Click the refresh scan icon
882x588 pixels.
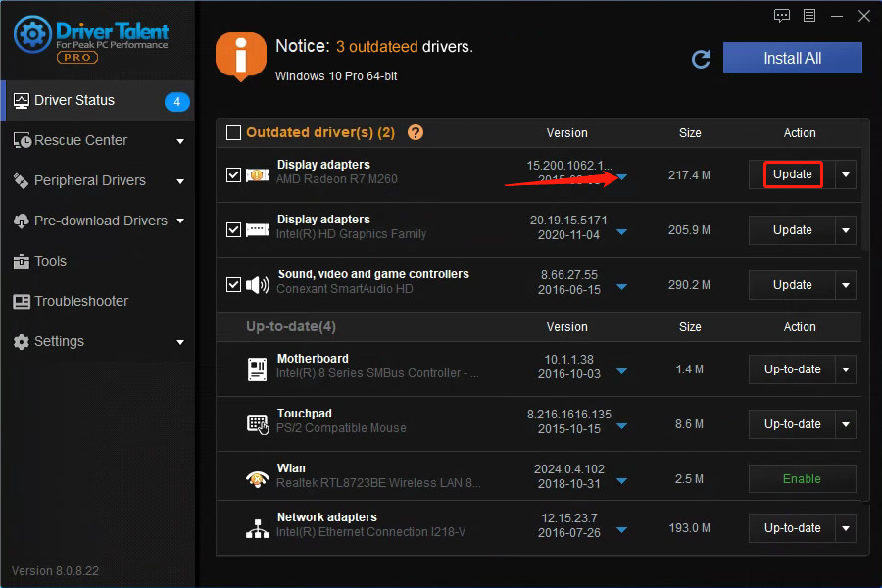click(701, 59)
